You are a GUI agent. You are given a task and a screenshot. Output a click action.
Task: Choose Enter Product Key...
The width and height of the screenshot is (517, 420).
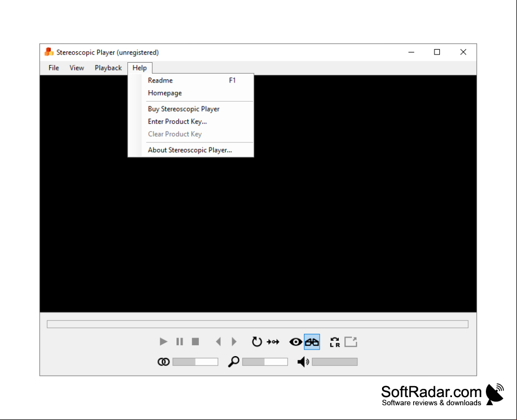(x=191, y=122)
